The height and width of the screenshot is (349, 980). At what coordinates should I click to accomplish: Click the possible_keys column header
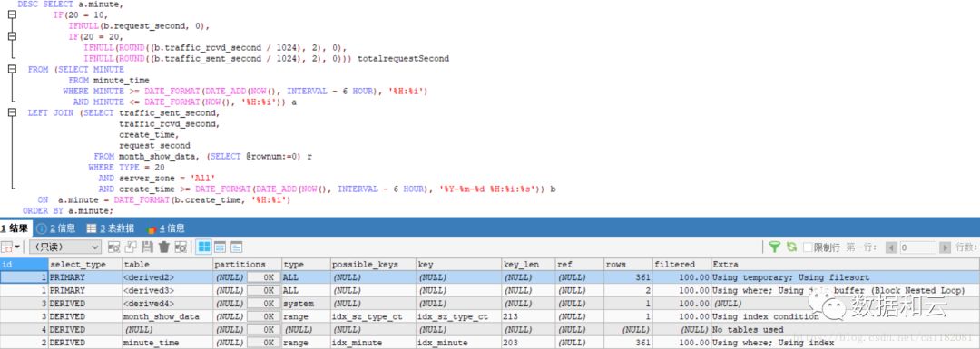pos(373,264)
